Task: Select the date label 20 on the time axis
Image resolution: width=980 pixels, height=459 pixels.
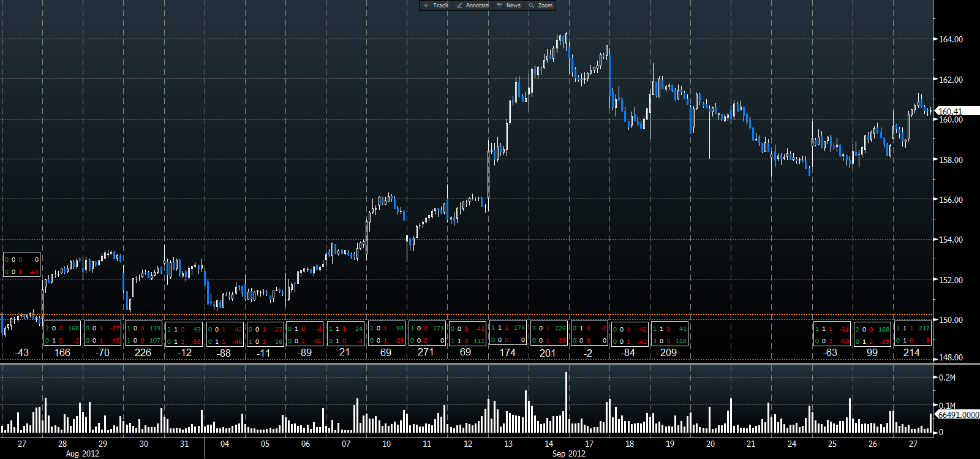Action: tap(710, 444)
